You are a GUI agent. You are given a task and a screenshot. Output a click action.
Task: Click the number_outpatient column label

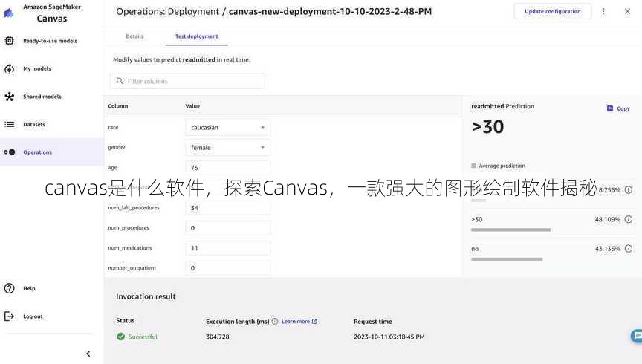132,267
